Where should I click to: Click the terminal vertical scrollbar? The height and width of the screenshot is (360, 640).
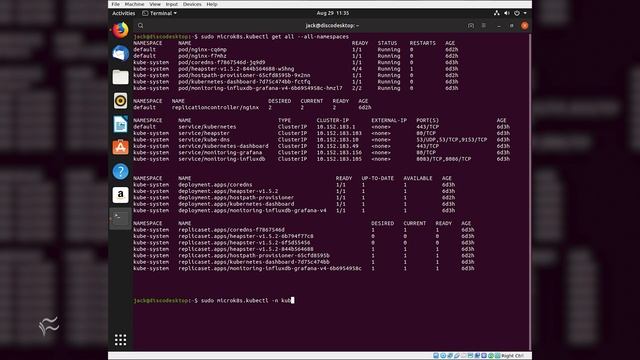(530, 191)
